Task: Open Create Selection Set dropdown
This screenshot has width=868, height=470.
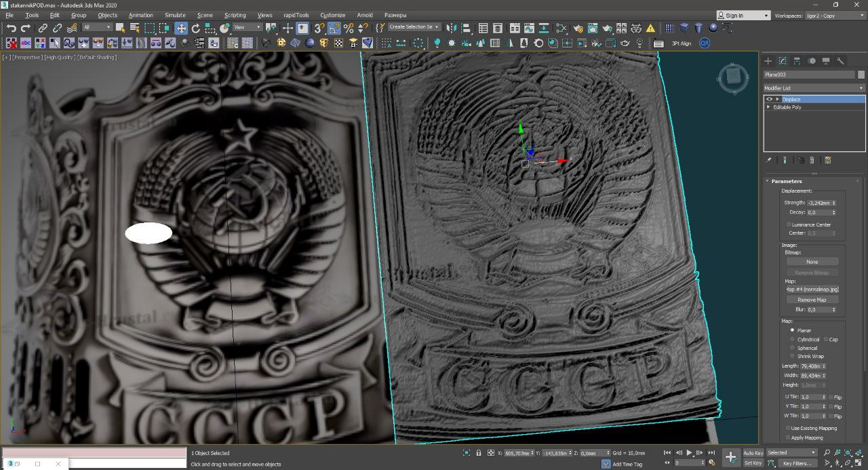Action: click(x=414, y=27)
